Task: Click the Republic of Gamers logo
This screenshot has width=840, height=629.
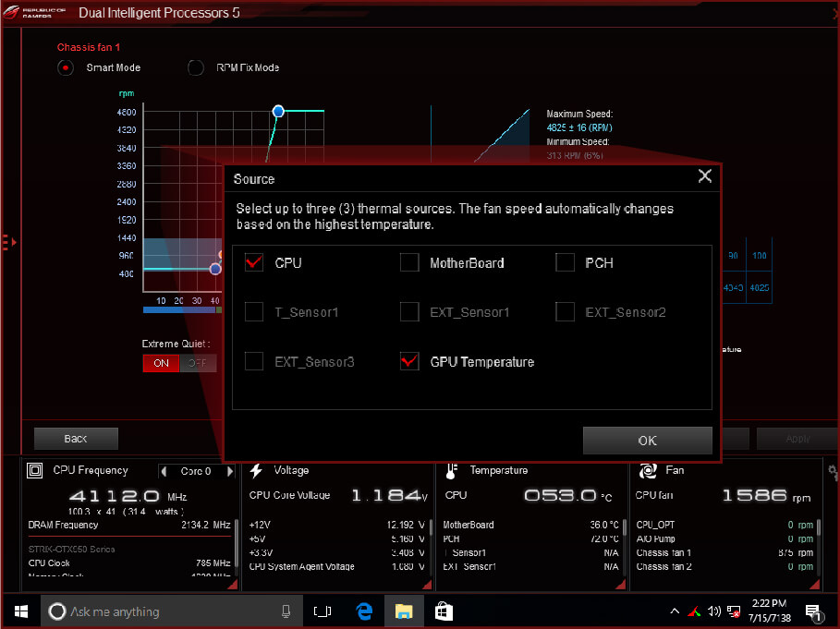Action: click(35, 12)
